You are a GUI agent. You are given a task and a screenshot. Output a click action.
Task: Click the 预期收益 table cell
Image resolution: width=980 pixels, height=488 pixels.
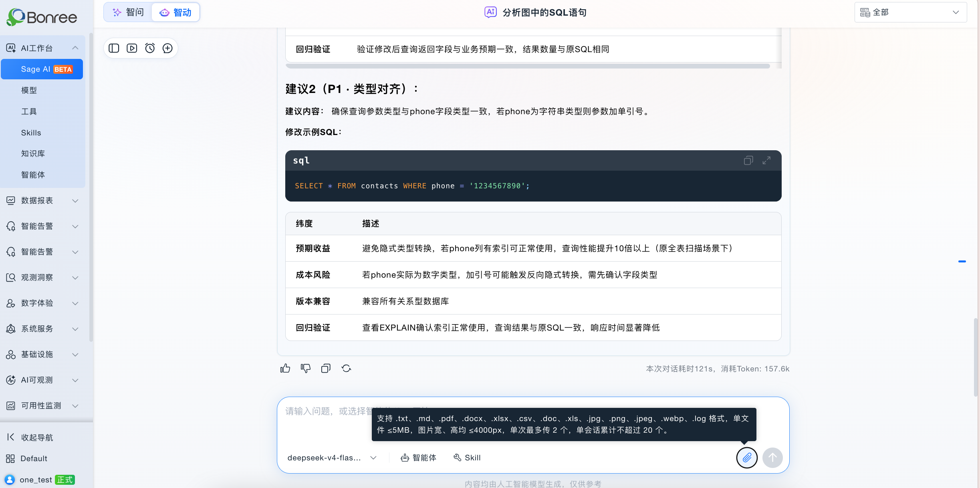click(313, 248)
